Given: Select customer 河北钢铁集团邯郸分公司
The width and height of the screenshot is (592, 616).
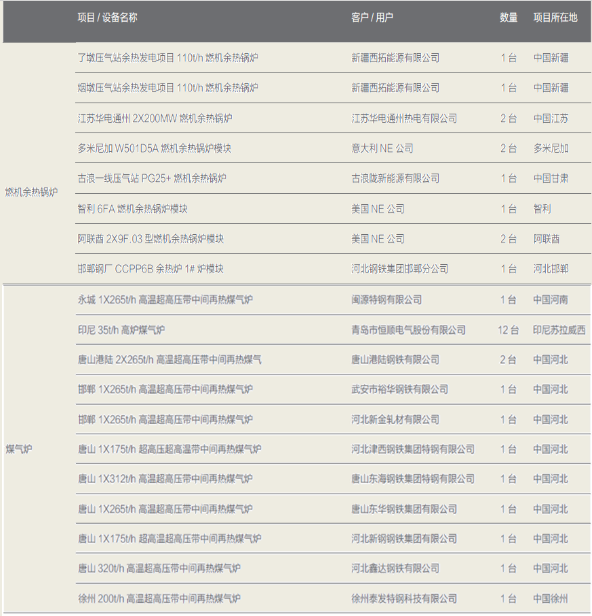Looking at the screenshot, I should pos(400,269).
